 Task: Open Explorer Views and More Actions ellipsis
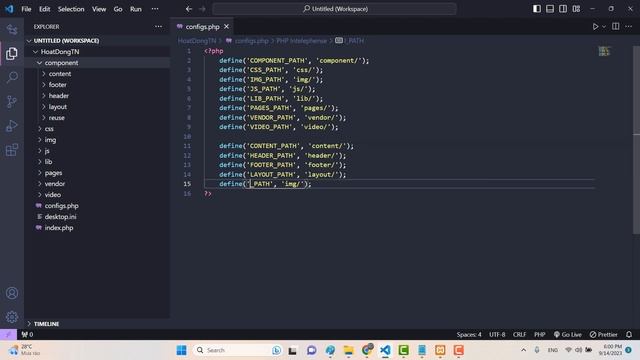[x=158, y=27]
